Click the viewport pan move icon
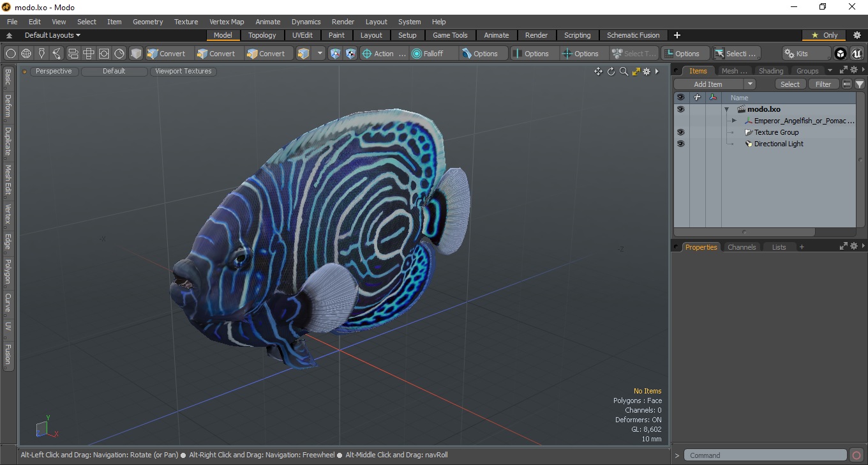The height and width of the screenshot is (465, 868). (x=598, y=72)
